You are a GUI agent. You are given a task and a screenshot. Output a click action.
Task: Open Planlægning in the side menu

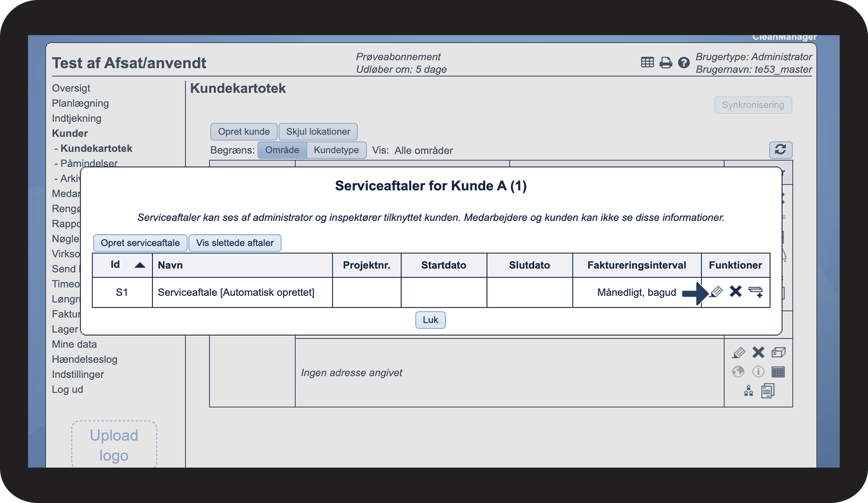81,103
